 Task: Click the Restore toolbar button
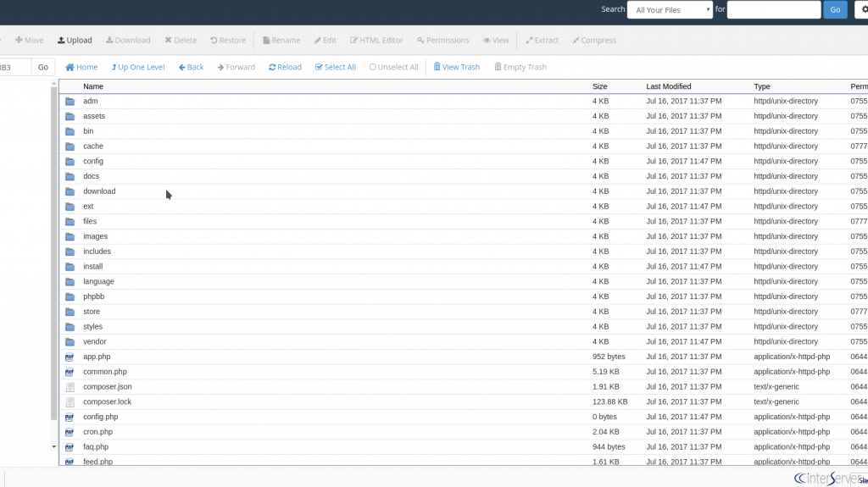pos(228,40)
